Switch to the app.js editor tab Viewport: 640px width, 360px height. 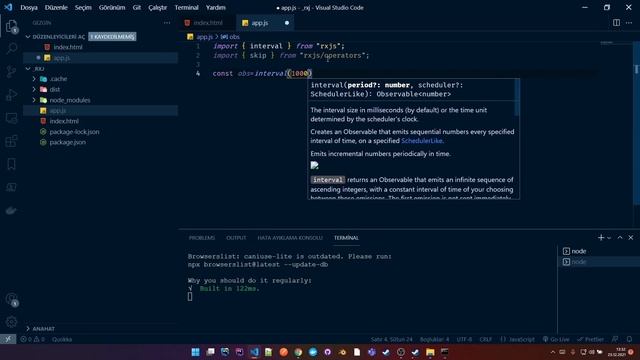point(265,23)
